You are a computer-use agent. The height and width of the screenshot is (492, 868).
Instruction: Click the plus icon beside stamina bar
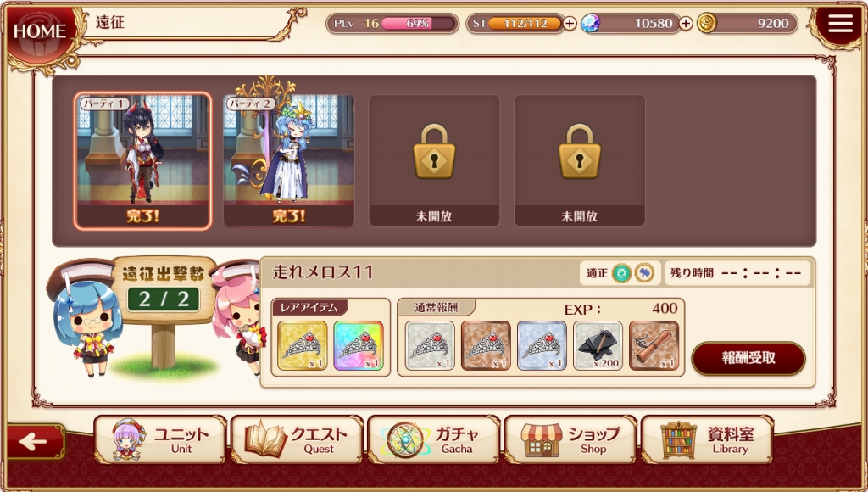(x=570, y=23)
